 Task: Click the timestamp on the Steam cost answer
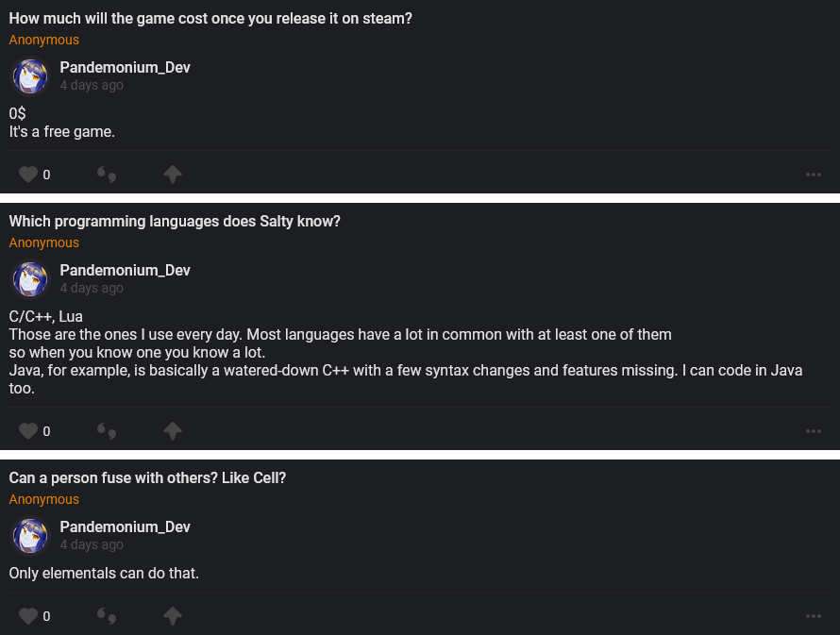(x=92, y=85)
